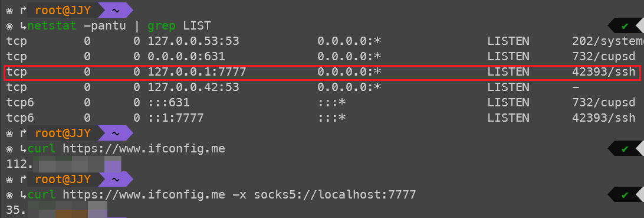Click the 42393/ssh process in red box

click(x=604, y=72)
